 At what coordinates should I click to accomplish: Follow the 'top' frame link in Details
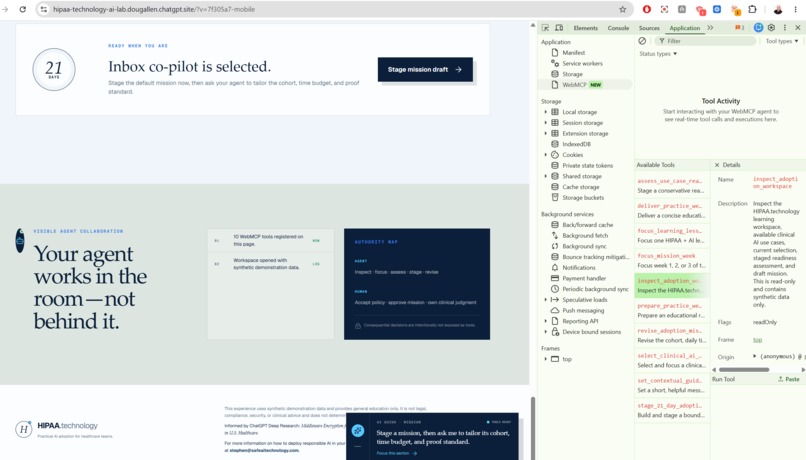[x=757, y=340]
